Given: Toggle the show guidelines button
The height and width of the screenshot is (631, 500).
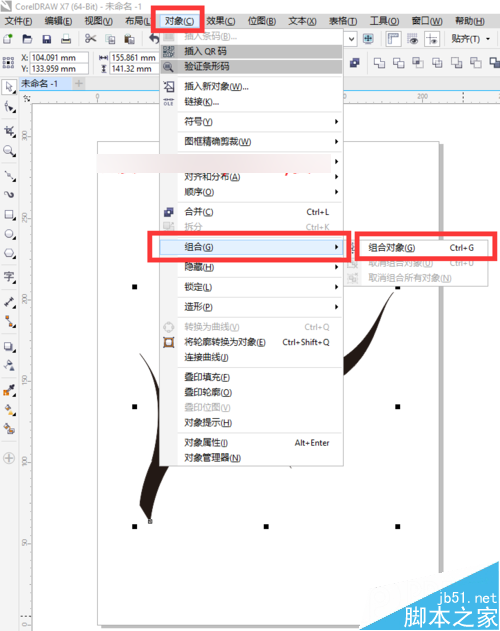Looking at the screenshot, I should (432, 39).
